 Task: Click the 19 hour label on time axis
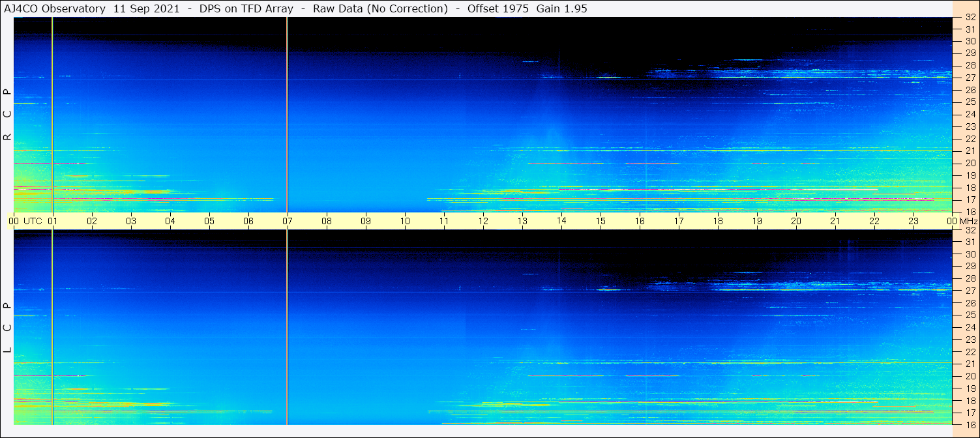(x=757, y=221)
